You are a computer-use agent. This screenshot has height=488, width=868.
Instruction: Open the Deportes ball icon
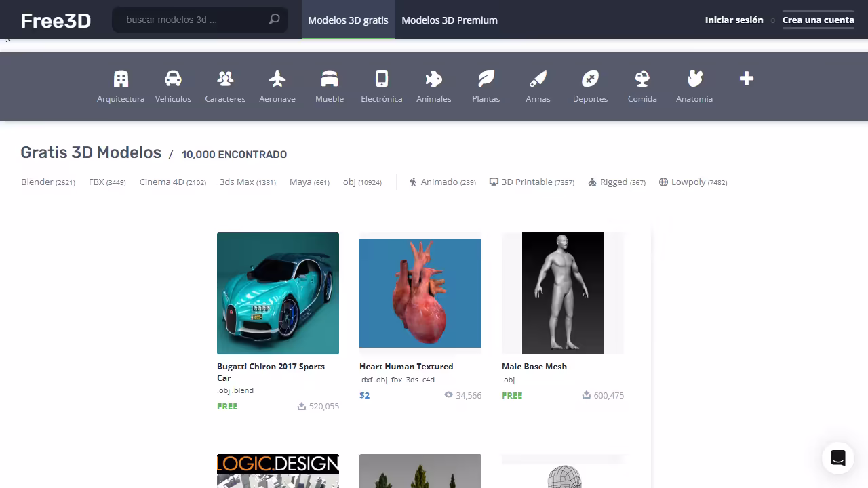[590, 79]
